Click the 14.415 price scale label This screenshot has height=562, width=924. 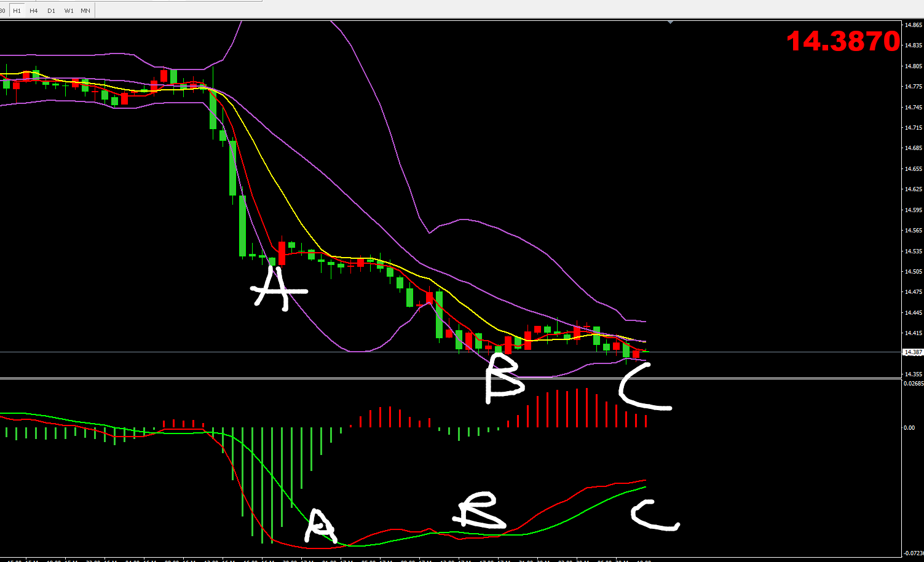point(914,333)
